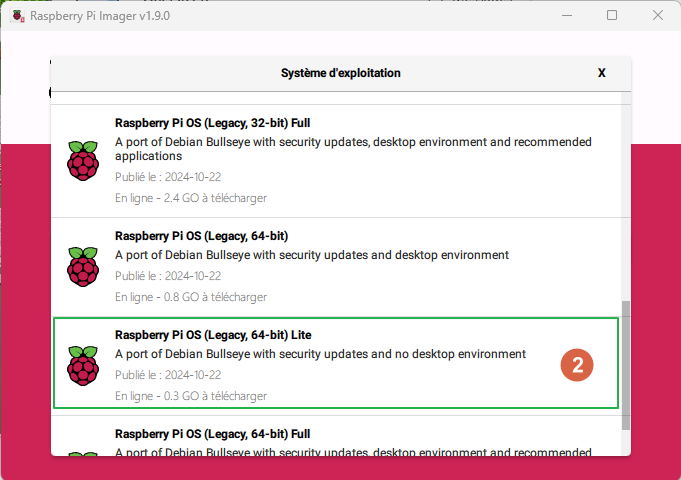The image size is (681, 480).
Task: Click raspberry icon of Legacy 64-bit entry
Action: click(83, 267)
